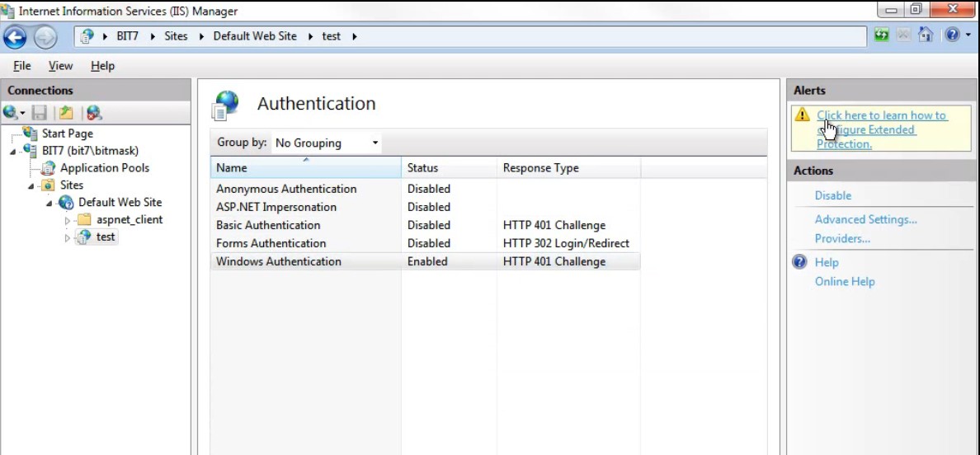Open the File menu
Screen dimensions: 980x455
22,66
